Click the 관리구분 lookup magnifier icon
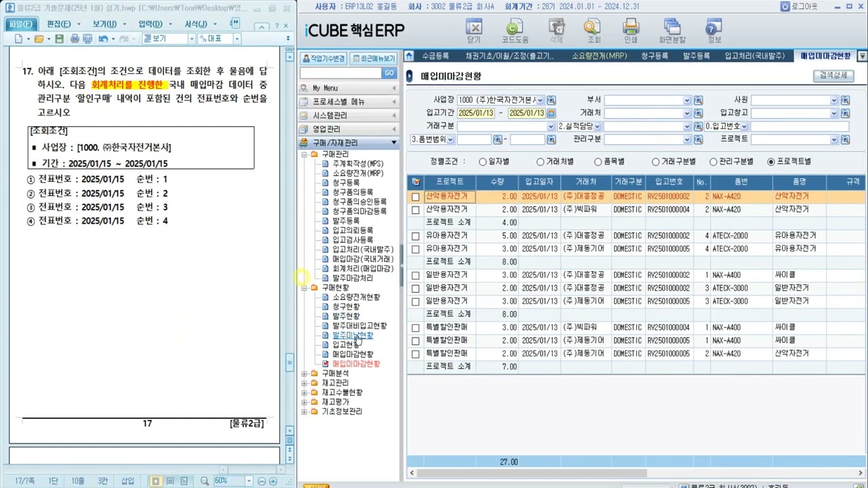This screenshot has width=868, height=488. click(x=698, y=139)
